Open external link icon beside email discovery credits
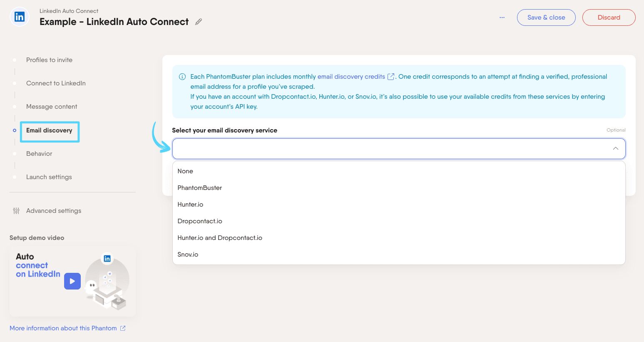 point(391,77)
